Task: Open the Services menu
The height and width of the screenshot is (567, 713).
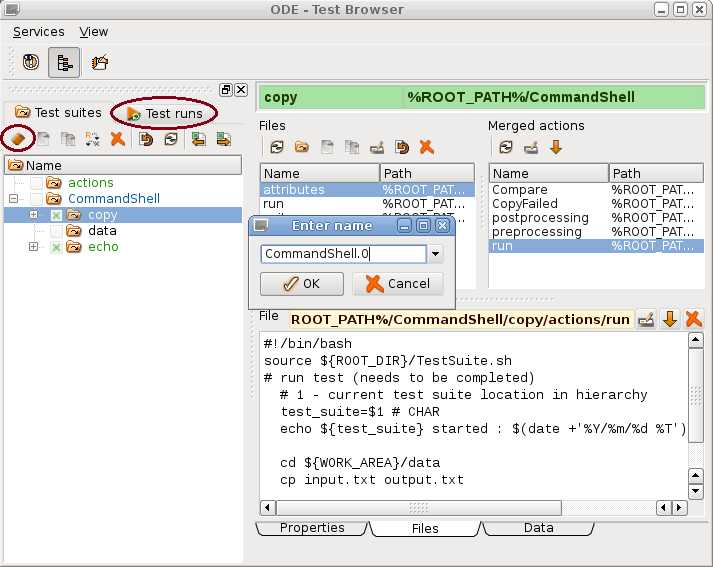Action: coord(38,32)
